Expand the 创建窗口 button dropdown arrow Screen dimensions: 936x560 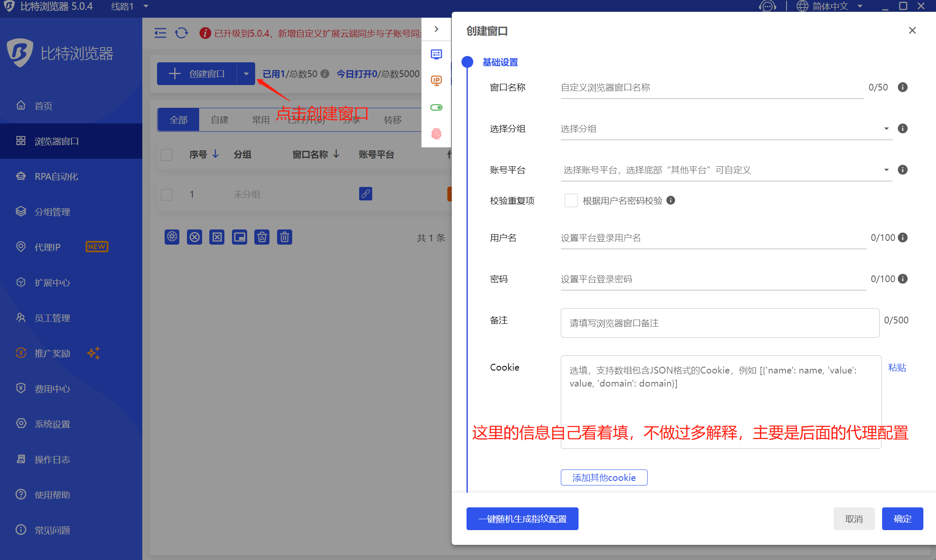click(x=246, y=74)
